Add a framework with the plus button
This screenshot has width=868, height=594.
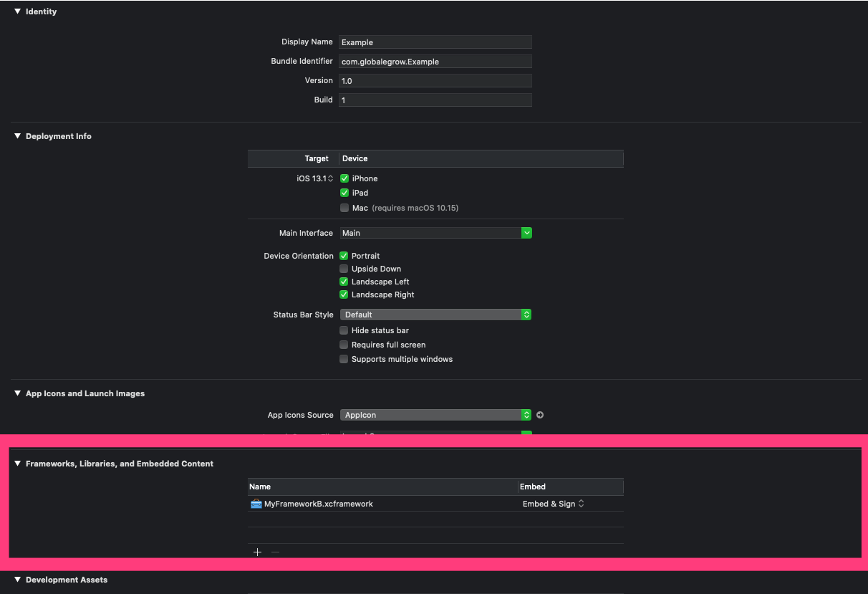pos(257,552)
